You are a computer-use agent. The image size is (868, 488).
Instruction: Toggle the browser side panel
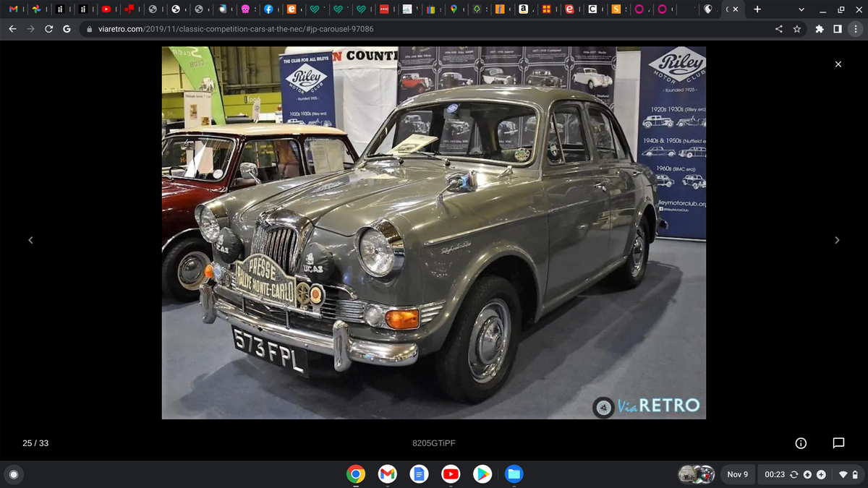[x=837, y=30]
